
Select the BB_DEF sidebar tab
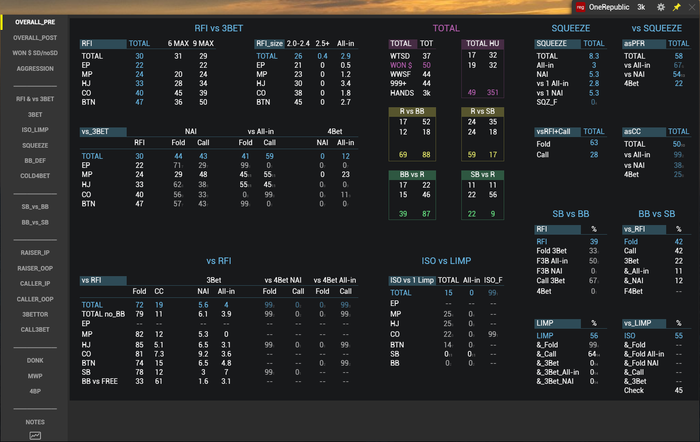(x=35, y=161)
